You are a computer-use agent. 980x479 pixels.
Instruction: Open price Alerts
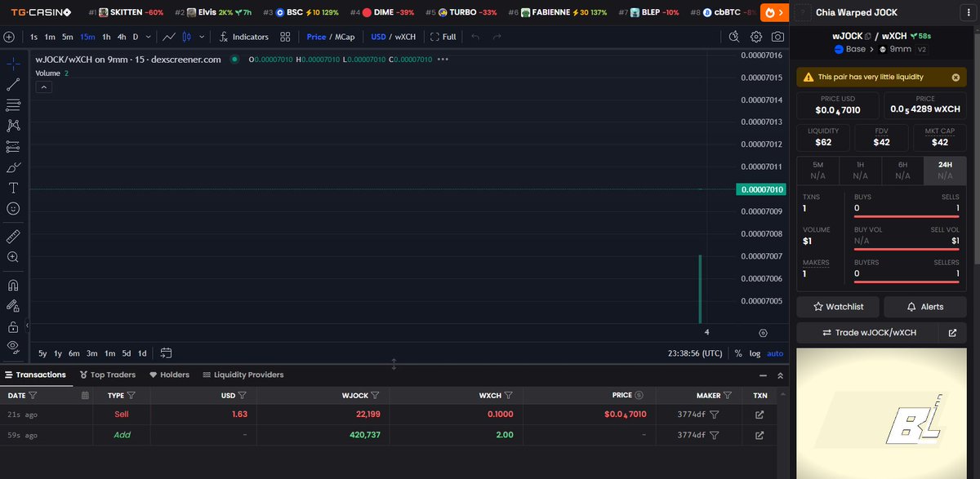tap(924, 307)
